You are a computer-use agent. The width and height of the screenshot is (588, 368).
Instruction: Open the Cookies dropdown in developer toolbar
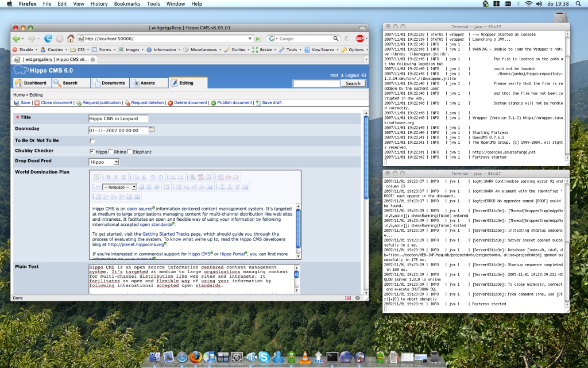pyautogui.click(x=52, y=49)
